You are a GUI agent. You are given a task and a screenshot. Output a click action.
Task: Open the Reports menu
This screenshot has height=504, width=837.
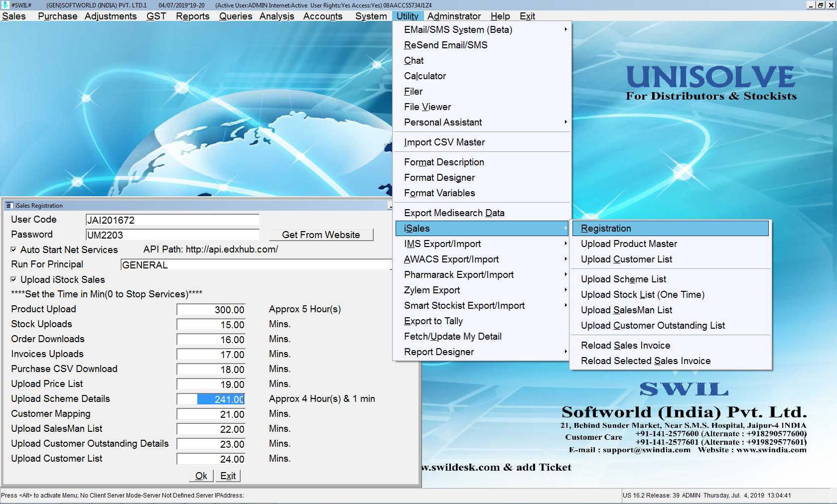point(193,16)
